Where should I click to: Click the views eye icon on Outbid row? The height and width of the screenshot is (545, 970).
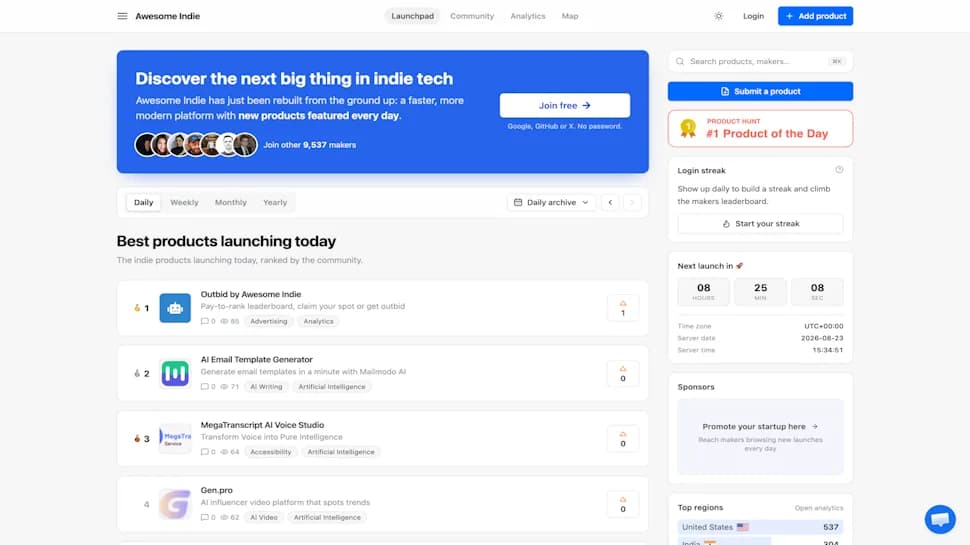tap(225, 321)
